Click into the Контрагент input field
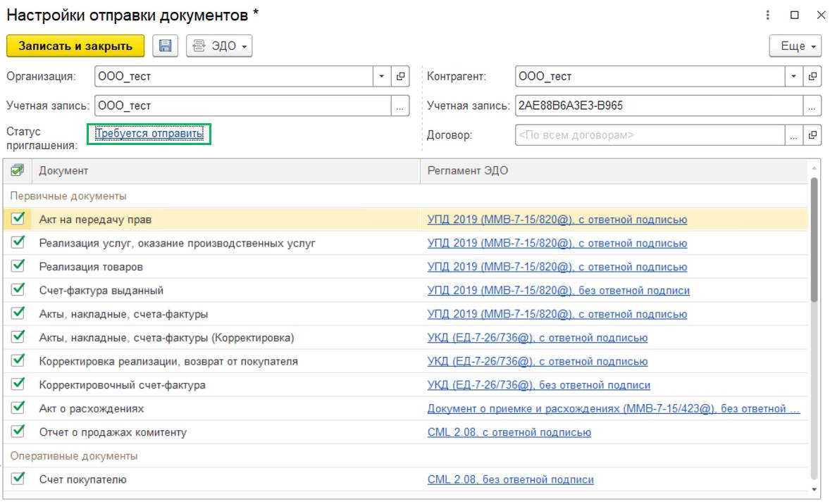 pos(650,76)
